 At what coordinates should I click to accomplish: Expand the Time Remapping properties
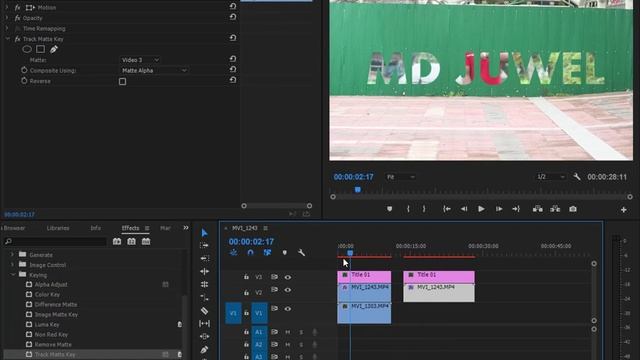(7, 29)
